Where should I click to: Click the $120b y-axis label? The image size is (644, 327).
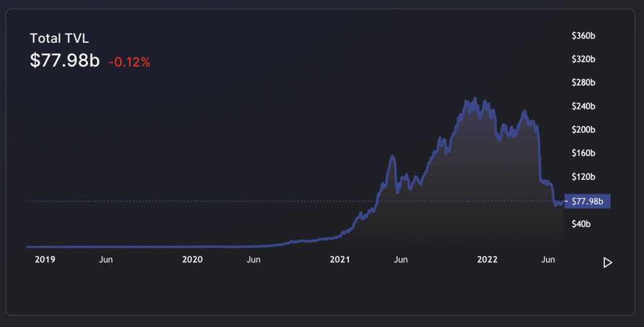point(583,177)
